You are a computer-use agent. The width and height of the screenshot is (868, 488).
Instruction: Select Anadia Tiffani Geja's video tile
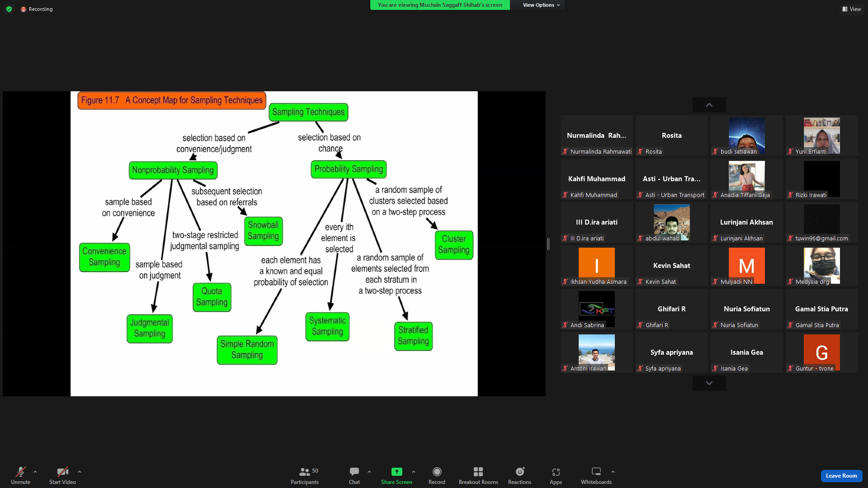pos(747,179)
